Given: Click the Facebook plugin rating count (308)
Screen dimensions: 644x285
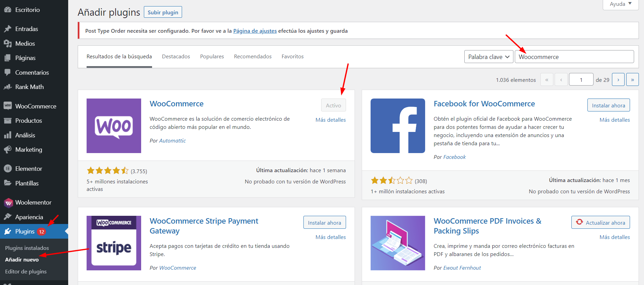Looking at the screenshot, I should pos(421,181).
